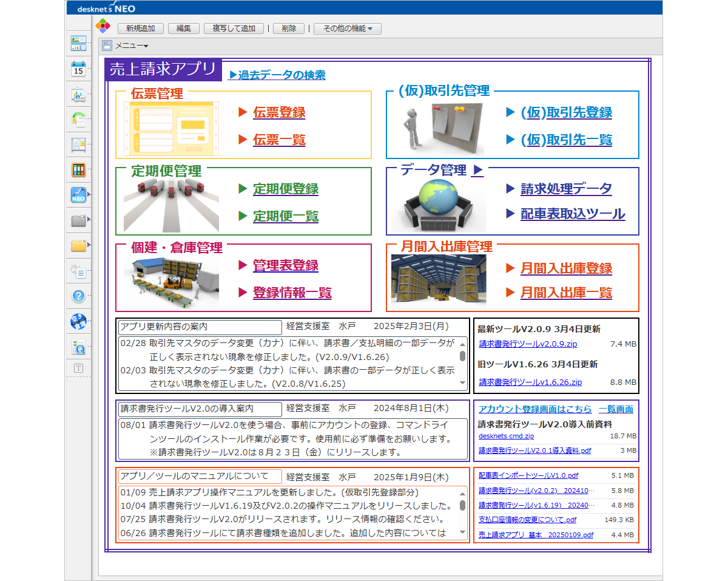This screenshot has height=581, width=728.
Task: Open the 伝票登録 link
Action: click(279, 112)
